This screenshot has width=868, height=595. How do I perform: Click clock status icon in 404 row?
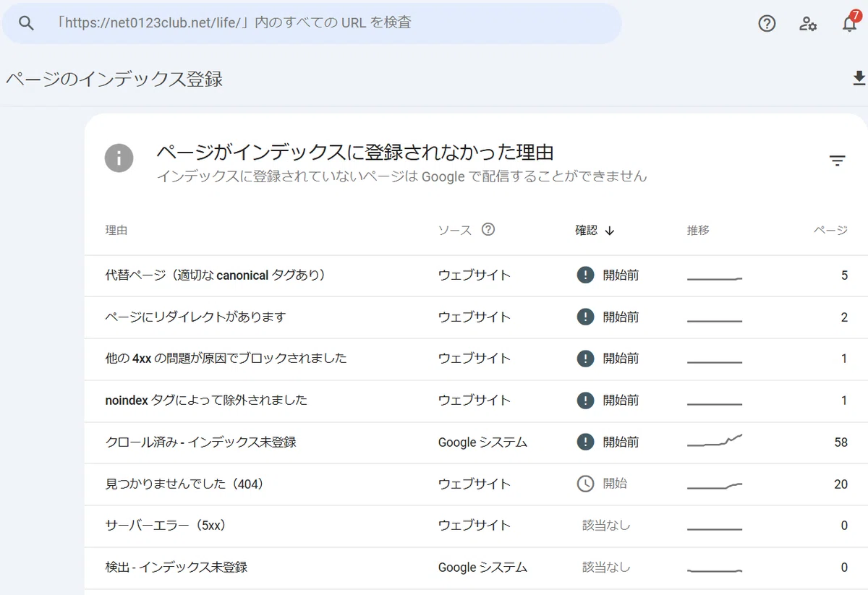click(x=585, y=484)
